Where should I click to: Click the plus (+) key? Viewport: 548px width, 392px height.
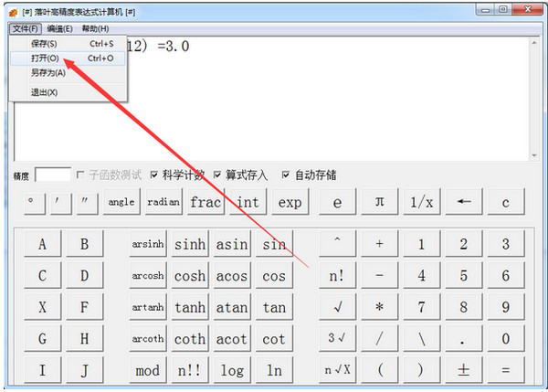[x=380, y=243]
